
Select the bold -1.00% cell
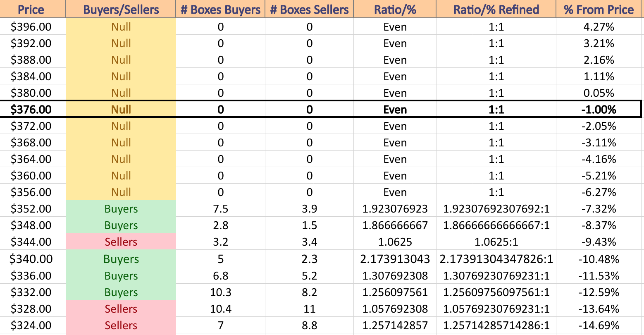coord(599,110)
